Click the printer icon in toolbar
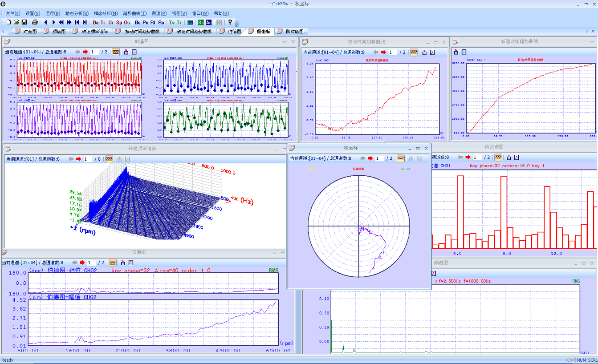Viewport: 598px width, 364px height. [35, 22]
